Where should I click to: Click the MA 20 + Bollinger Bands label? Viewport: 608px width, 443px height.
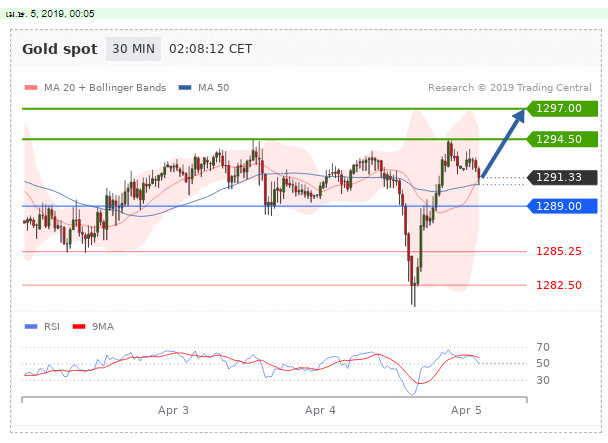(105, 88)
